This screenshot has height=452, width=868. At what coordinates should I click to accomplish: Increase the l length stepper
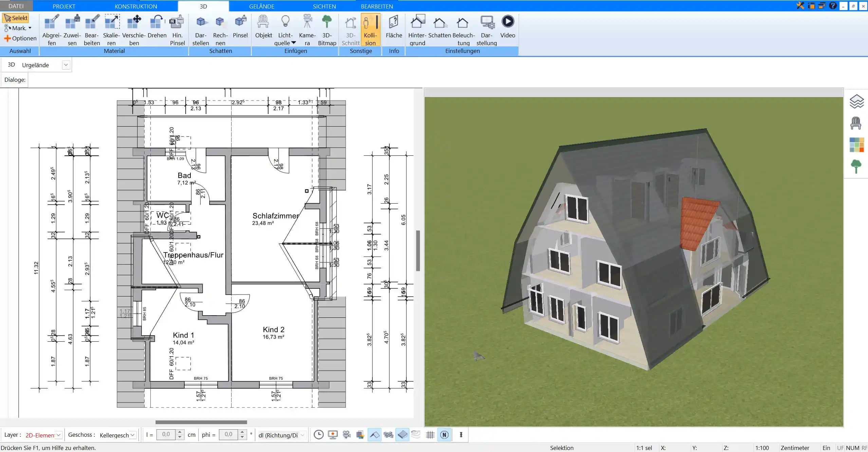coord(180,432)
